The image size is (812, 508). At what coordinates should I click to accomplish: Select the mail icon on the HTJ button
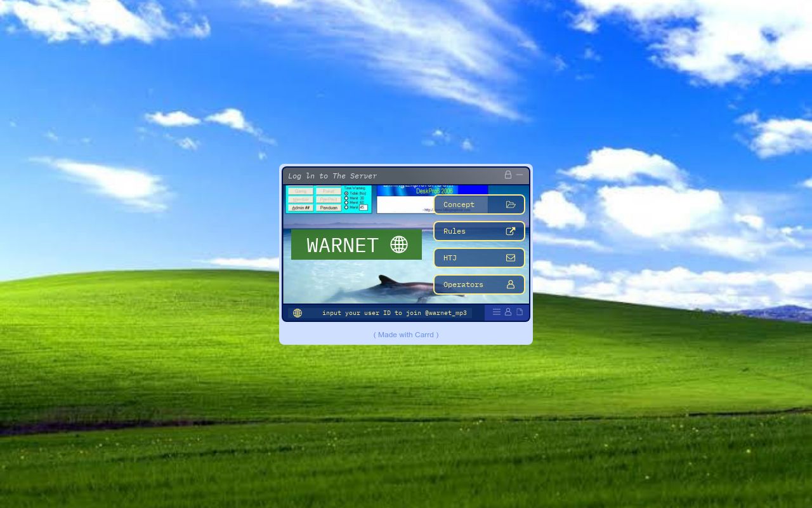(511, 258)
